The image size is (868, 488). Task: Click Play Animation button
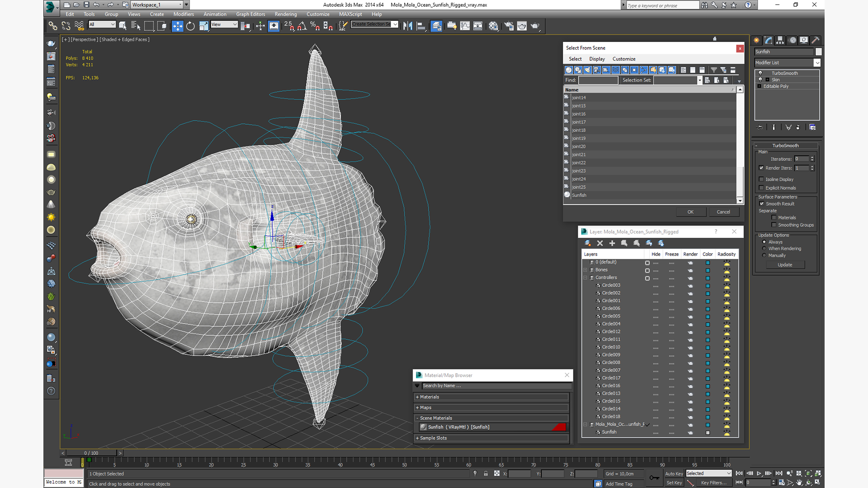tap(759, 473)
